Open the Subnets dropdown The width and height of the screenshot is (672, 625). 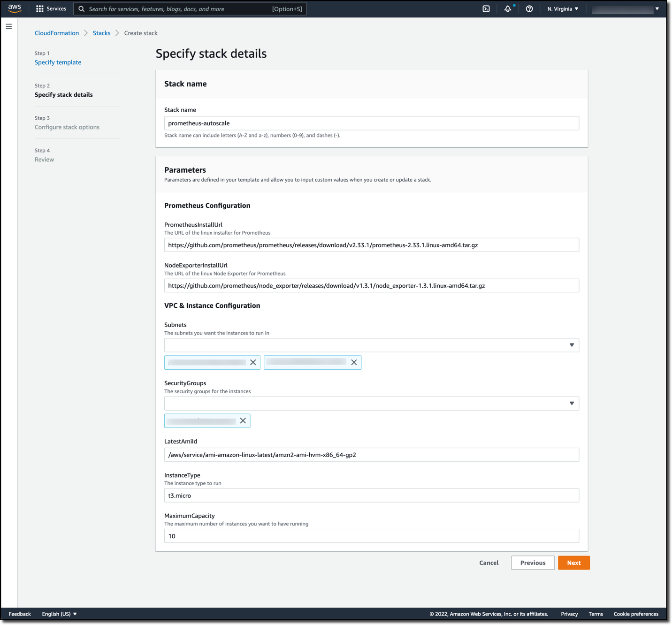pos(572,345)
